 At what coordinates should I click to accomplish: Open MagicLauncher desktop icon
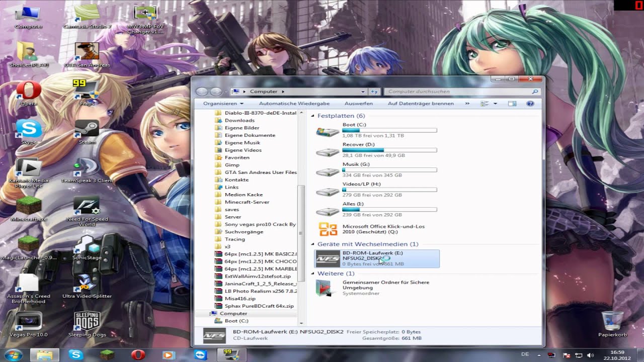pyautogui.click(x=28, y=247)
